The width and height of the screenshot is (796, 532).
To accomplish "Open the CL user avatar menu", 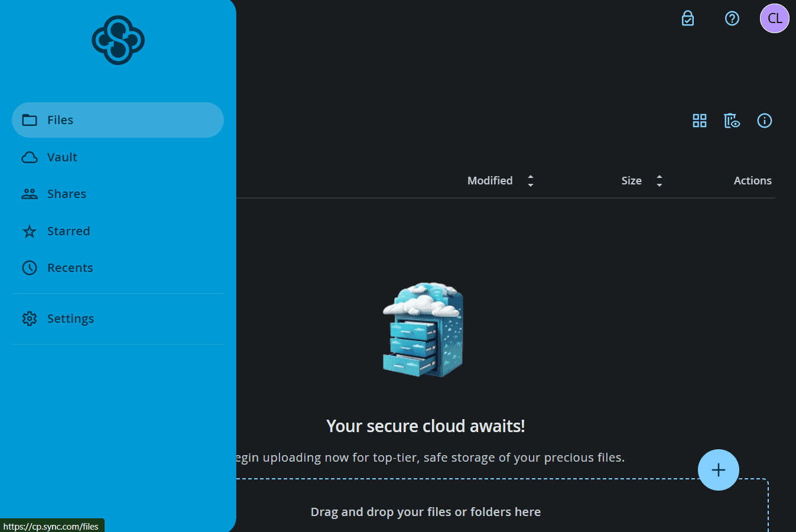I will [x=774, y=18].
